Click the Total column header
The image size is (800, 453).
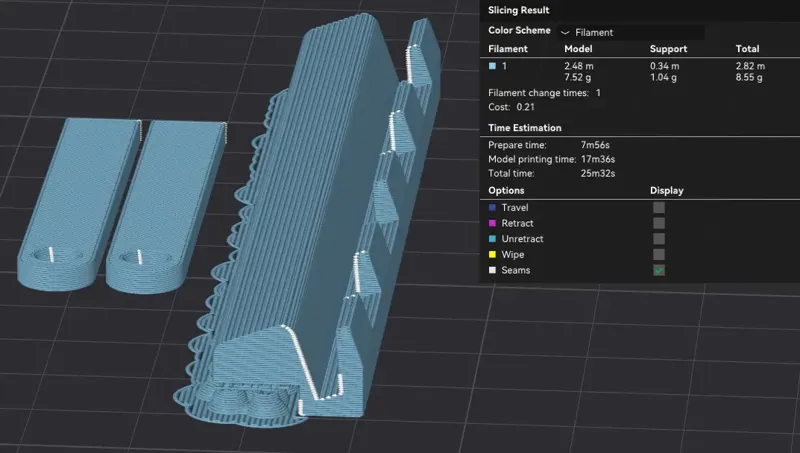747,49
